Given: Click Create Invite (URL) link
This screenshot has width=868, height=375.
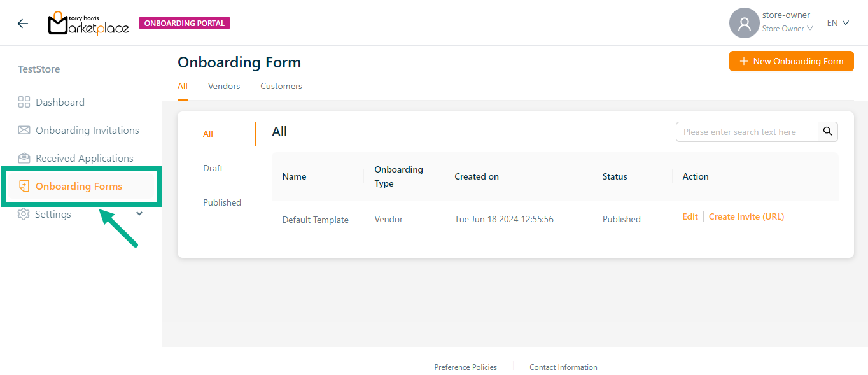Looking at the screenshot, I should 746,216.
